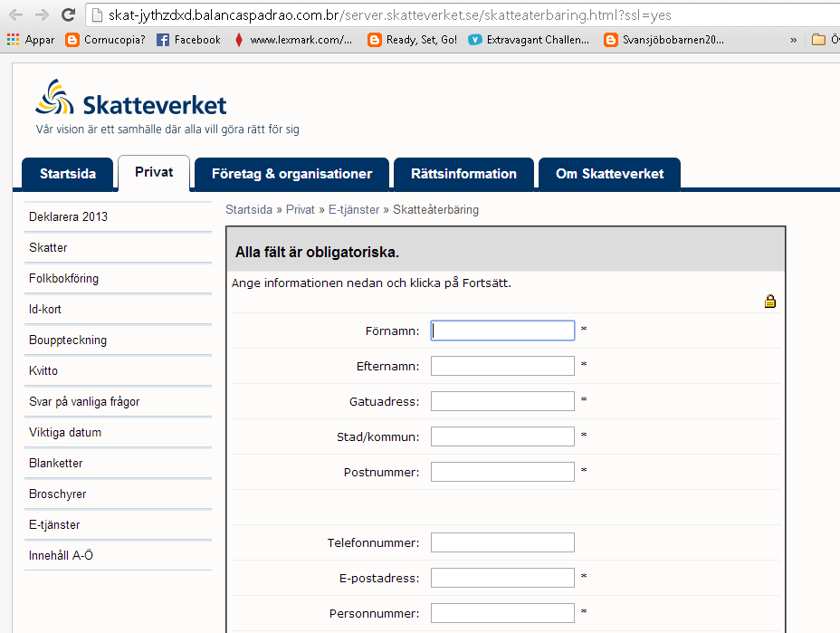Click the page icon in address bar

coord(97,15)
